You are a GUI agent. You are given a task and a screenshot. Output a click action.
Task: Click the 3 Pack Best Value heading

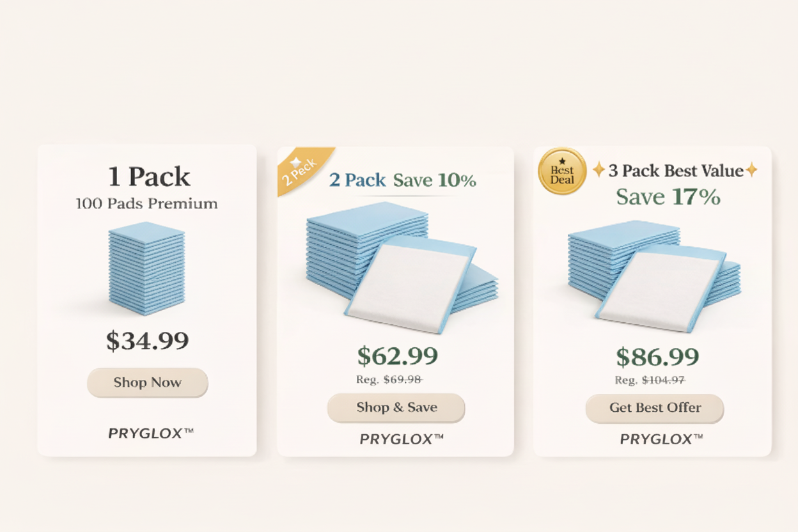[675, 171]
